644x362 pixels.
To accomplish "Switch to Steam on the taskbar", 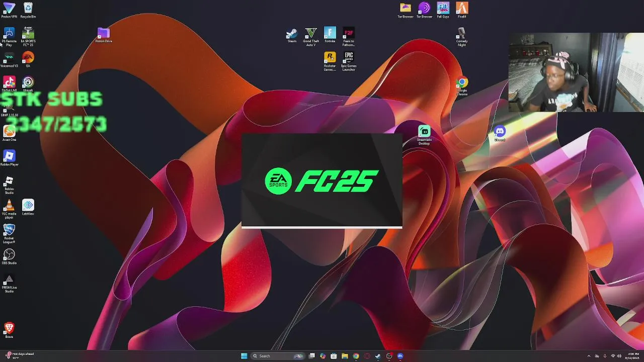I will (x=378, y=356).
